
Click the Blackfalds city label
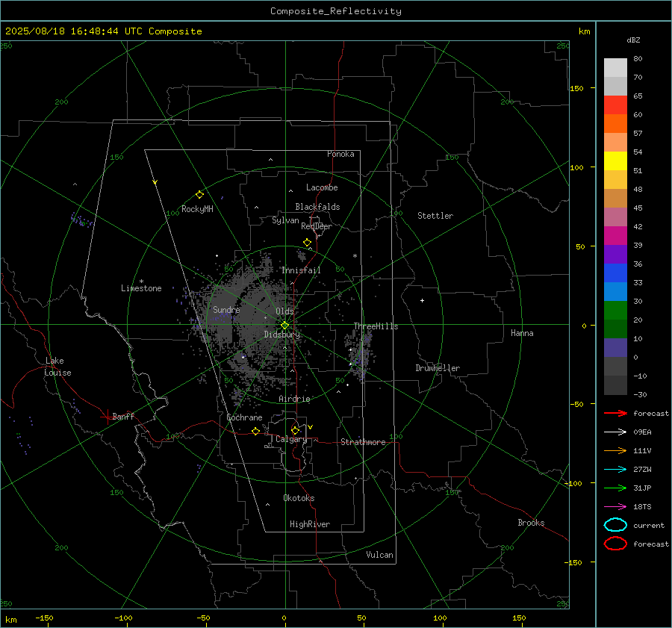(317, 207)
